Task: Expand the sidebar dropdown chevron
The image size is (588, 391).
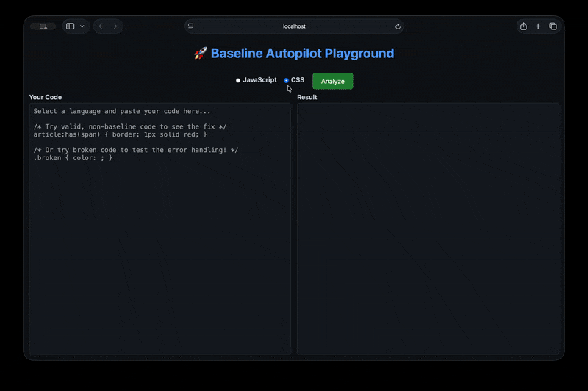Action: point(82,26)
